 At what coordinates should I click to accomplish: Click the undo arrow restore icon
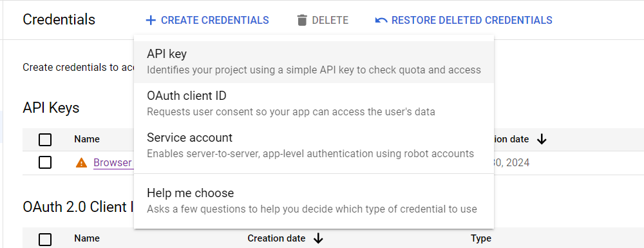click(x=381, y=20)
